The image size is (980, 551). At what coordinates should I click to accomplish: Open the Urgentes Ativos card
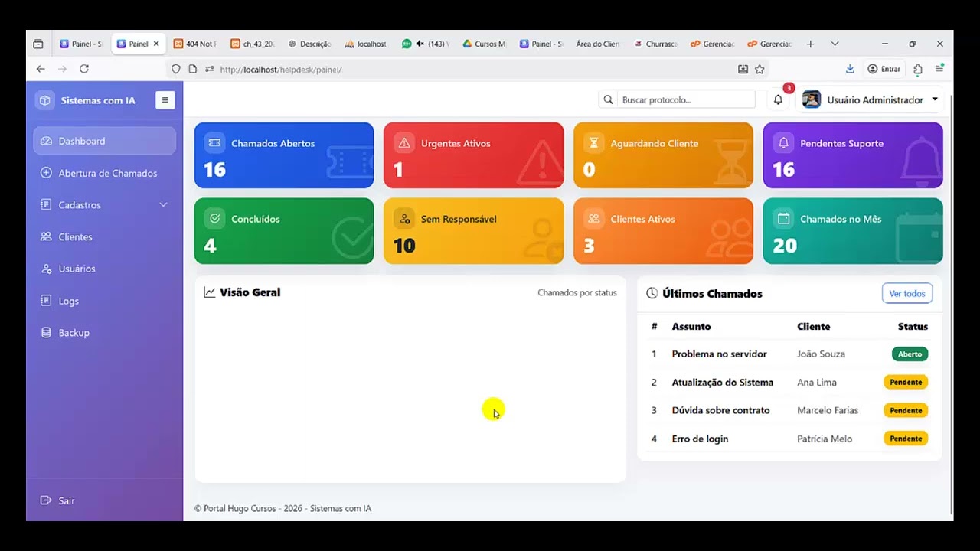pyautogui.click(x=473, y=155)
